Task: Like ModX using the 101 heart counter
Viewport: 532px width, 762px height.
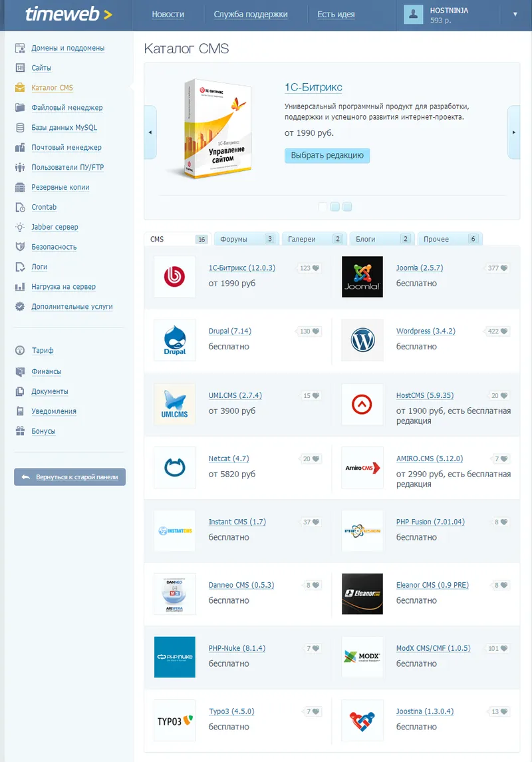Action: coord(497,648)
